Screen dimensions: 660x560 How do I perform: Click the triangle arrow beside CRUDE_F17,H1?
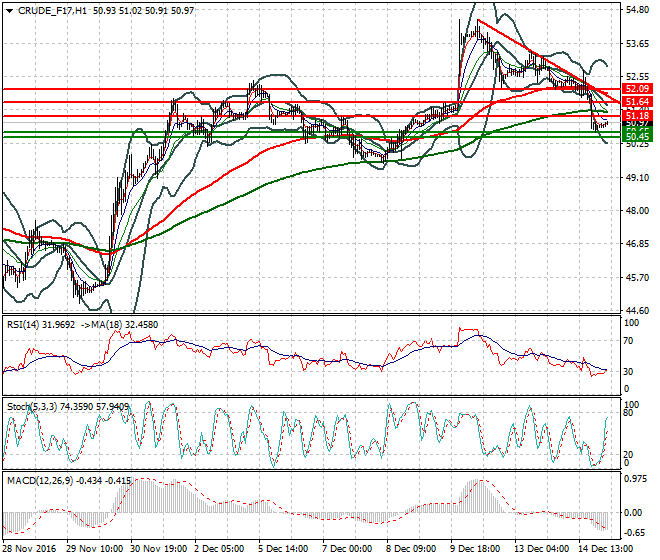pyautogui.click(x=10, y=11)
